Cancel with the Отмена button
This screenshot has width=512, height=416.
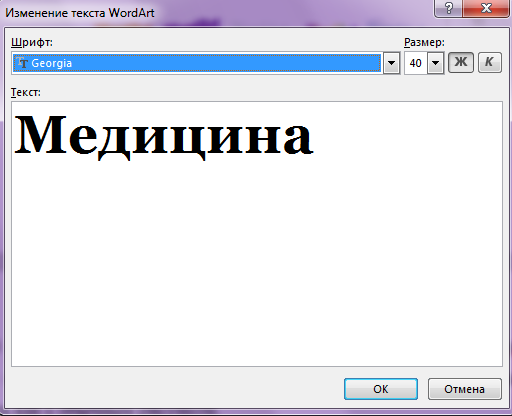[x=465, y=389]
